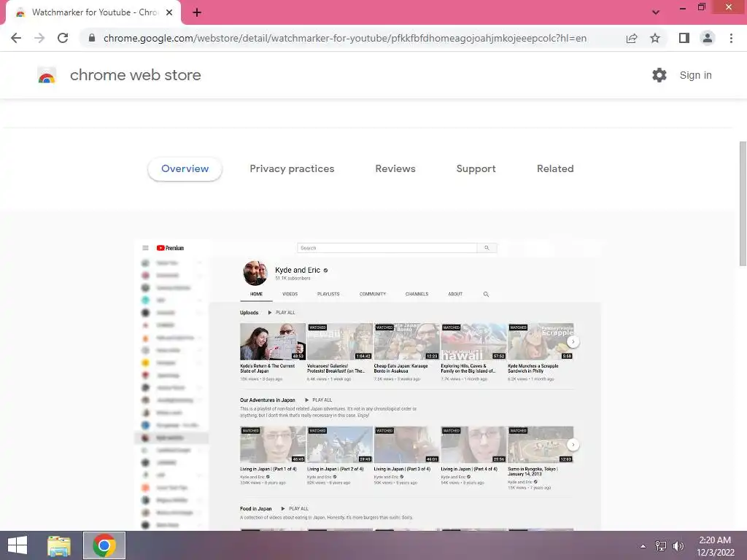This screenshot has height=560, width=747.
Task: Show hidden system tray icons
Action: (x=643, y=546)
